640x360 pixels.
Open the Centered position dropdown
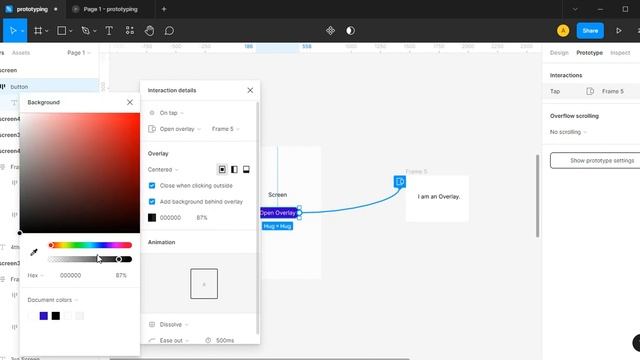click(163, 169)
